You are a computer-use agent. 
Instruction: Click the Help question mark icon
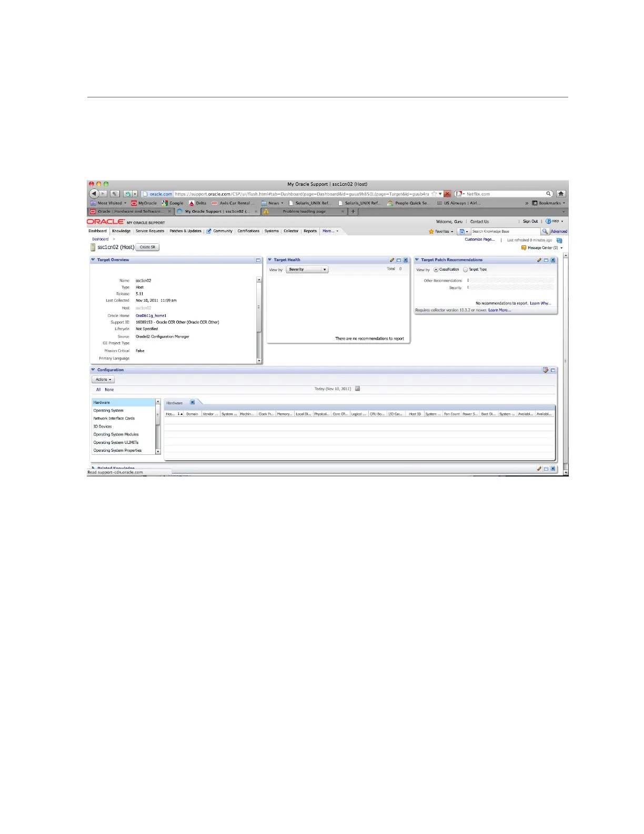548,222
